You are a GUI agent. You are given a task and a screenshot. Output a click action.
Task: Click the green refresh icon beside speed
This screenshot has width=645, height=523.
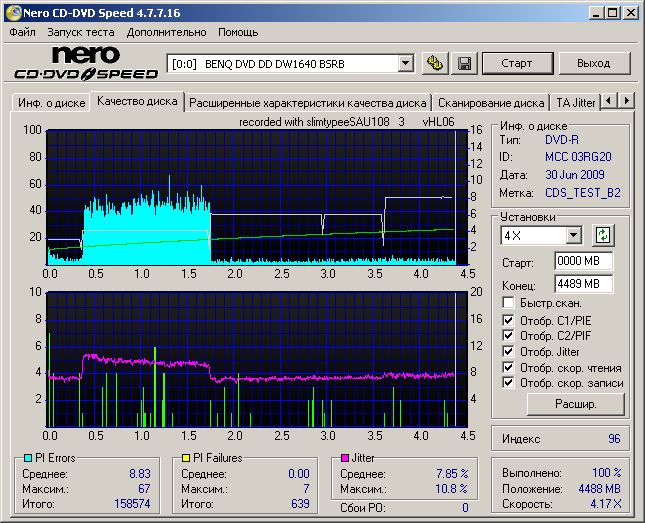tap(603, 235)
